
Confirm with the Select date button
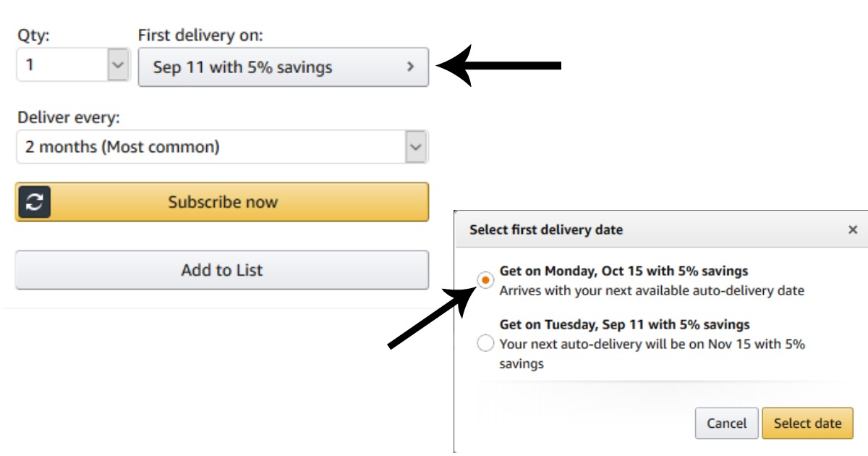[807, 423]
